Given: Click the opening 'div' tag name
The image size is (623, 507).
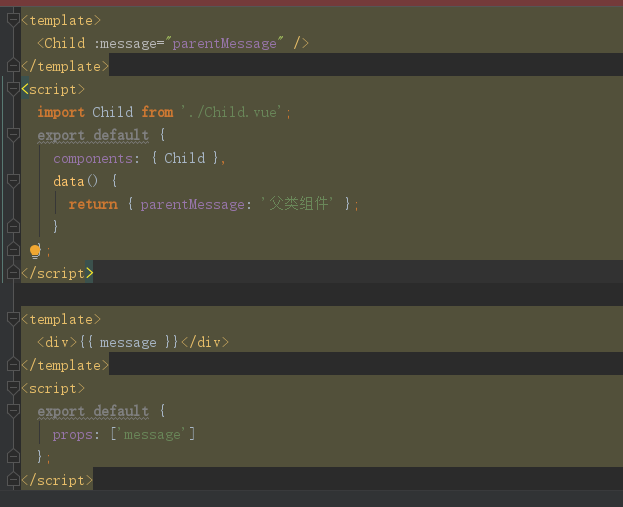Looking at the screenshot, I should (x=57, y=342).
